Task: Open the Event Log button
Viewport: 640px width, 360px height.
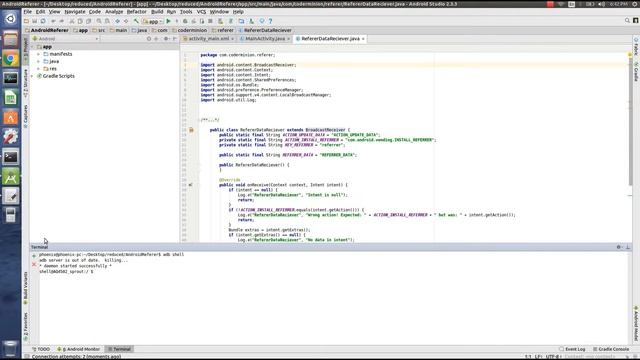Action: pos(572,349)
